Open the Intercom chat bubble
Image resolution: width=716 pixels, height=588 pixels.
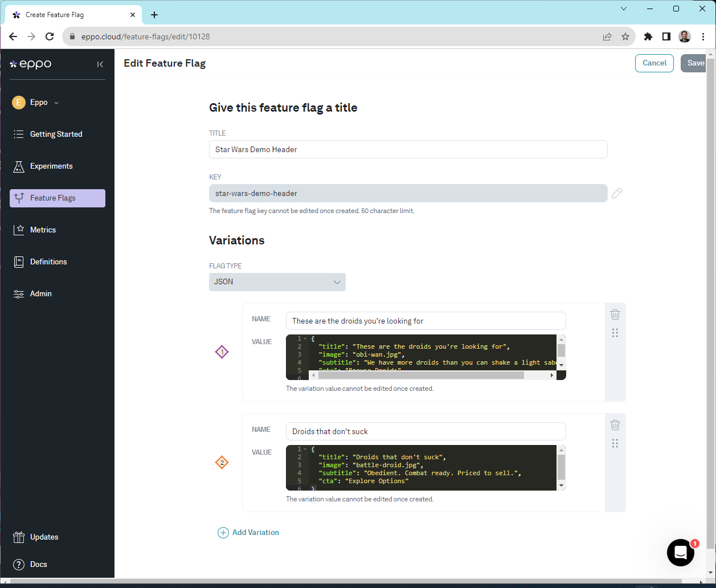(681, 553)
